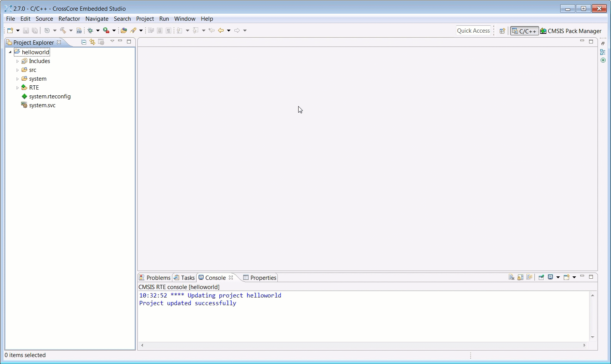
Task: Open the Navigate menu
Action: [97, 19]
